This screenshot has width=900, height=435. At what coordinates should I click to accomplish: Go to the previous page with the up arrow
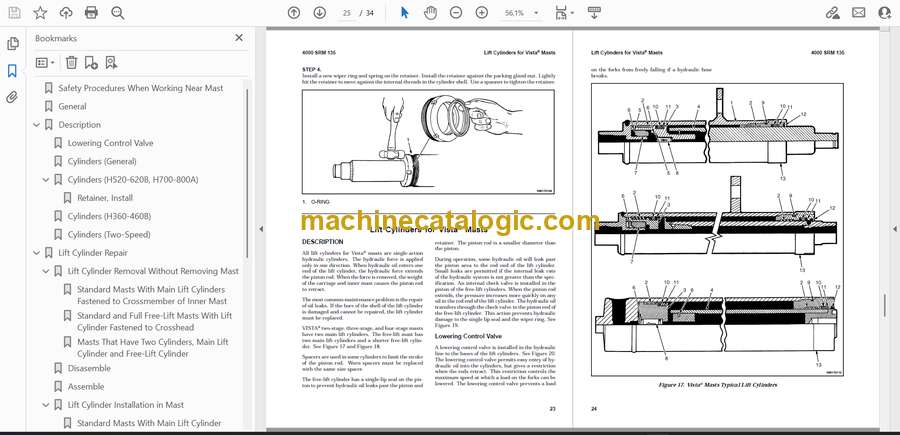294,13
